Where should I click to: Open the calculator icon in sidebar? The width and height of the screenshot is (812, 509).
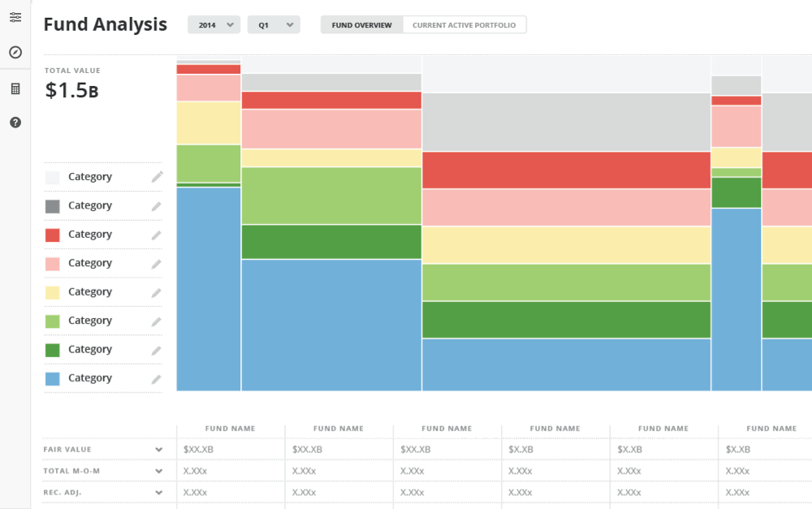point(15,89)
